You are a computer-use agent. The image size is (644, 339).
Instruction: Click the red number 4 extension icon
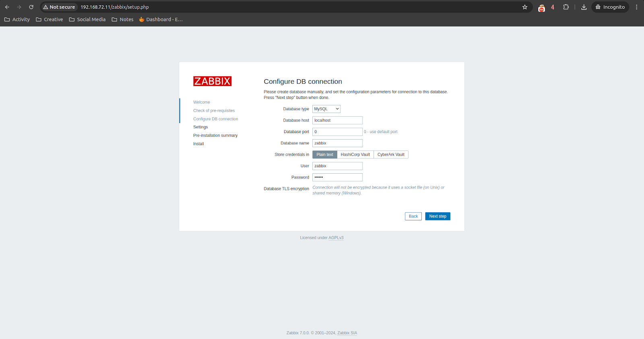553,7
